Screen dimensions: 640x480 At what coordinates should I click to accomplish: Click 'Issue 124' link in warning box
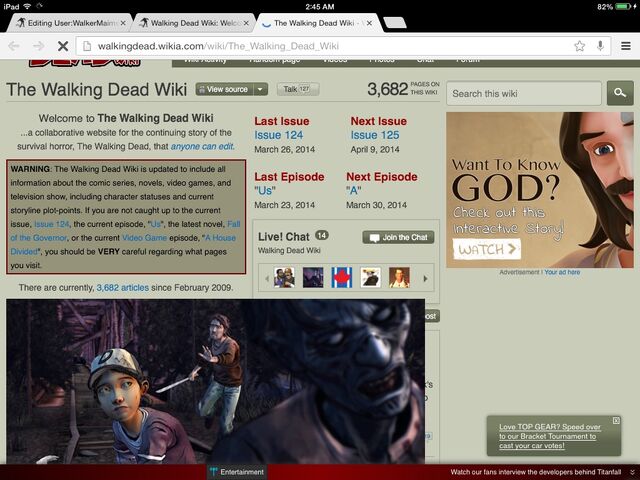[52, 224]
